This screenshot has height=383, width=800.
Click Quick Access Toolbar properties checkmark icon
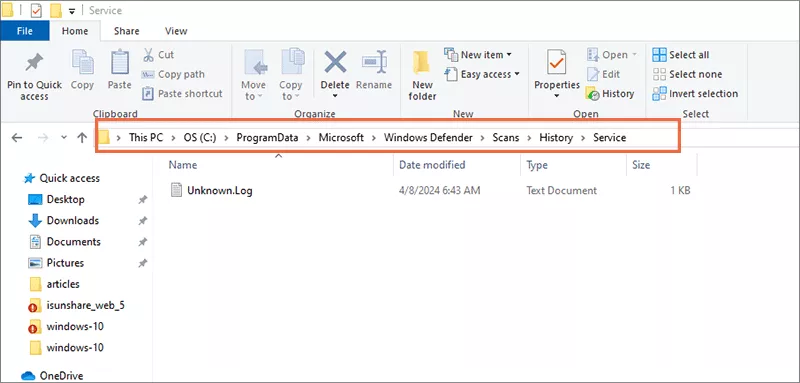point(36,10)
